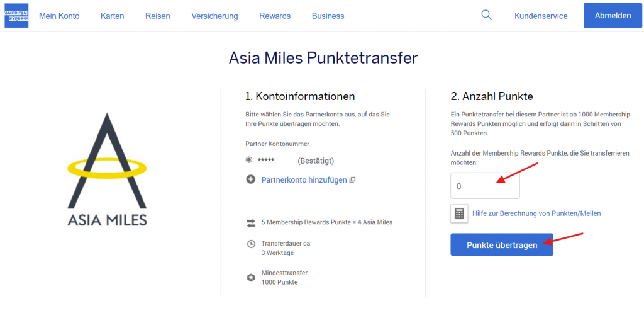Open the Mein Konto menu
Image resolution: width=644 pixels, height=318 pixels.
click(x=59, y=16)
